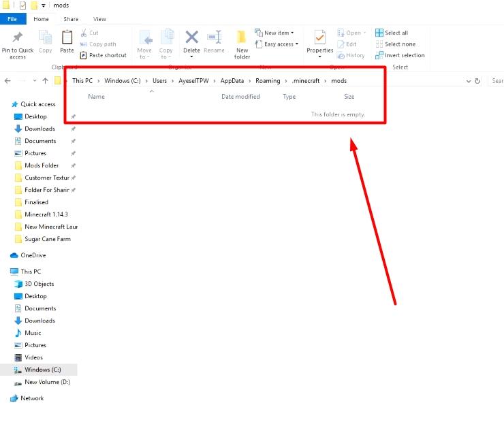Open the recent locations dropdown arrow
This screenshot has height=437, width=504.
click(x=35, y=80)
